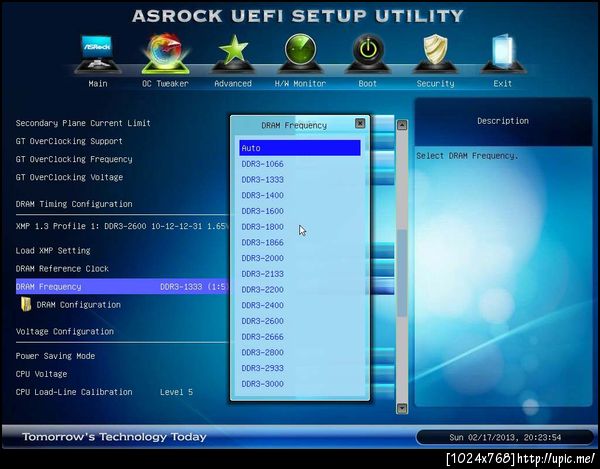Image resolution: width=600 pixels, height=469 pixels.
Task: Choose DDR3-1600 frequency option
Action: click(262, 211)
